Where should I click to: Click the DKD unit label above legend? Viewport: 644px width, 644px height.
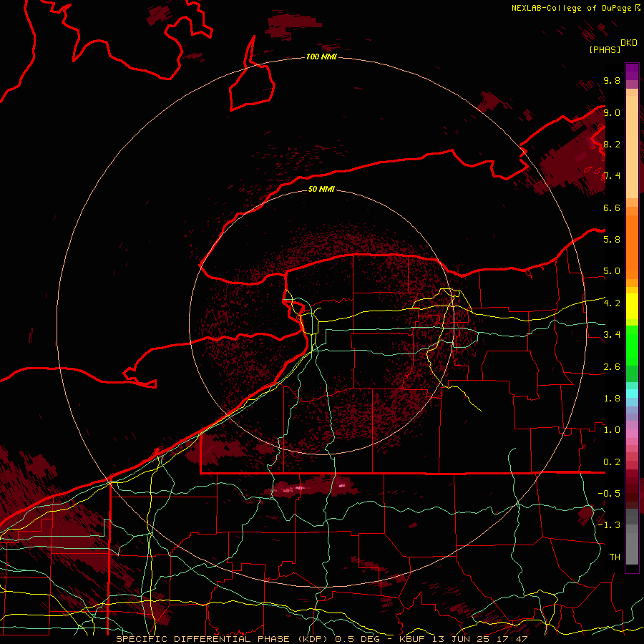[629, 43]
